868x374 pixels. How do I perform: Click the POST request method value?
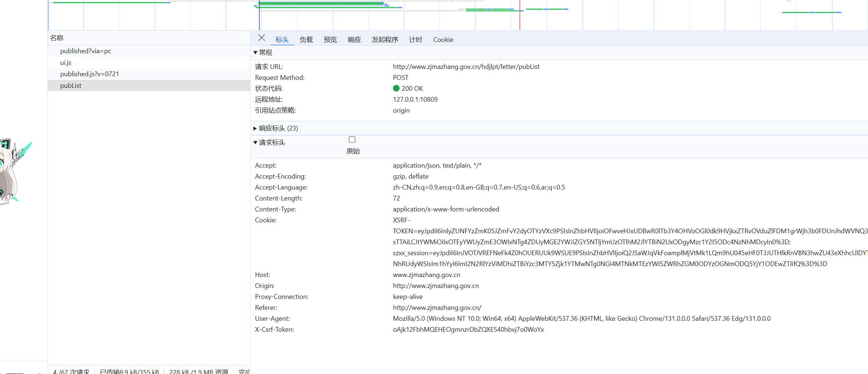click(x=401, y=78)
